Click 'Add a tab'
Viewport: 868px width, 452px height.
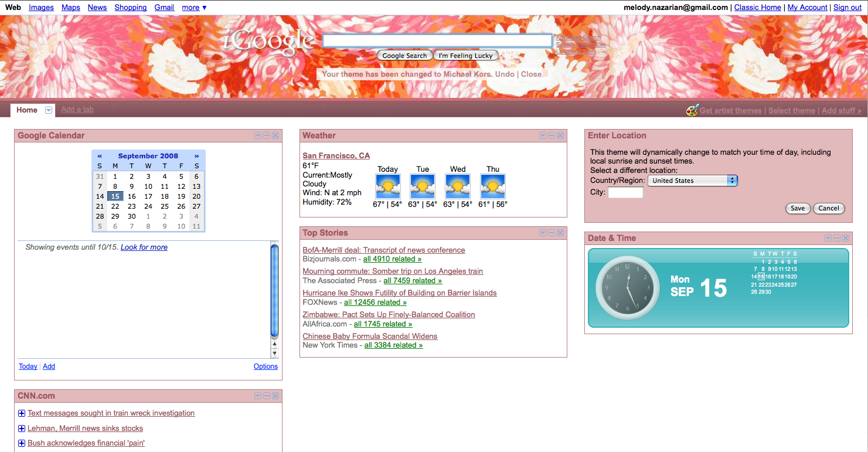tap(77, 110)
